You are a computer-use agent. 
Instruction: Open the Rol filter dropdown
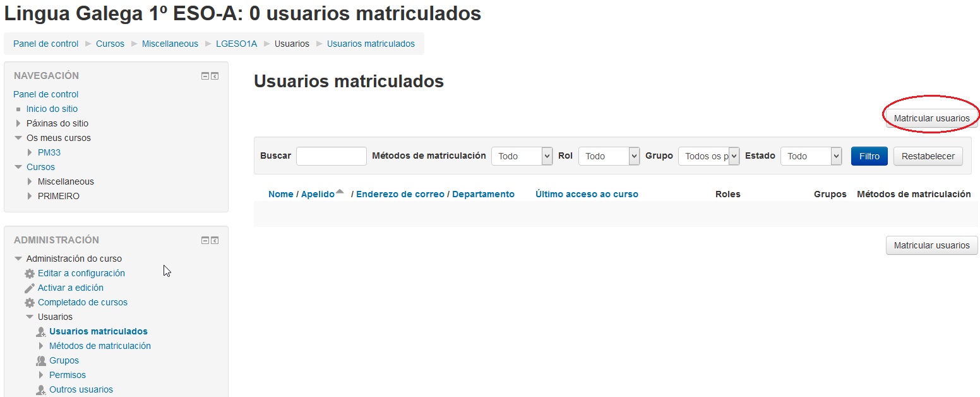coord(609,156)
